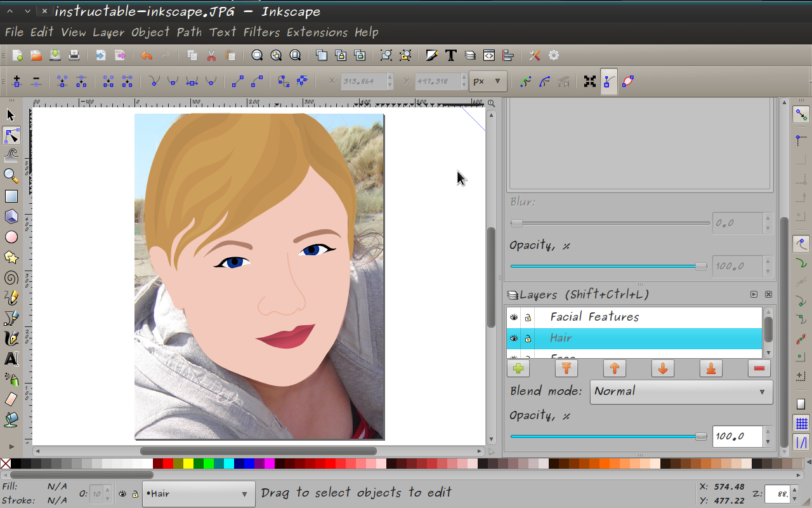Image resolution: width=812 pixels, height=508 pixels.
Task: Add a new layer with the plus button
Action: 518,368
